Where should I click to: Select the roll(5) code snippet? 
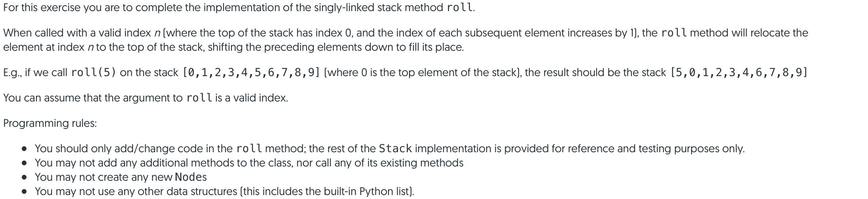(94, 73)
